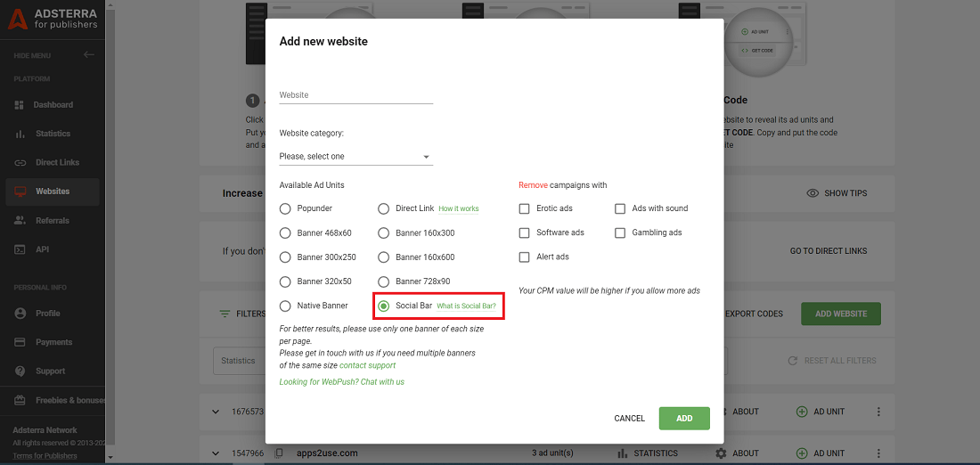Select Banner 468x60 ad unit
Image resolution: width=980 pixels, height=465 pixels.
tap(285, 233)
